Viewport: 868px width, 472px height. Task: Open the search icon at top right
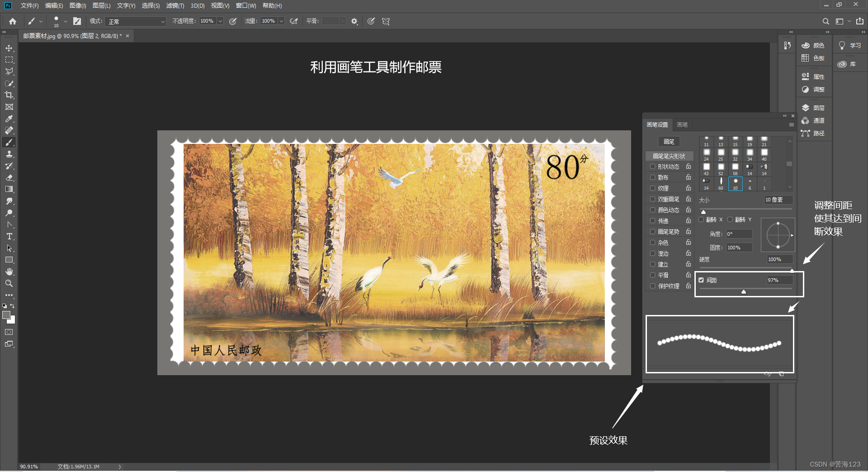click(826, 21)
